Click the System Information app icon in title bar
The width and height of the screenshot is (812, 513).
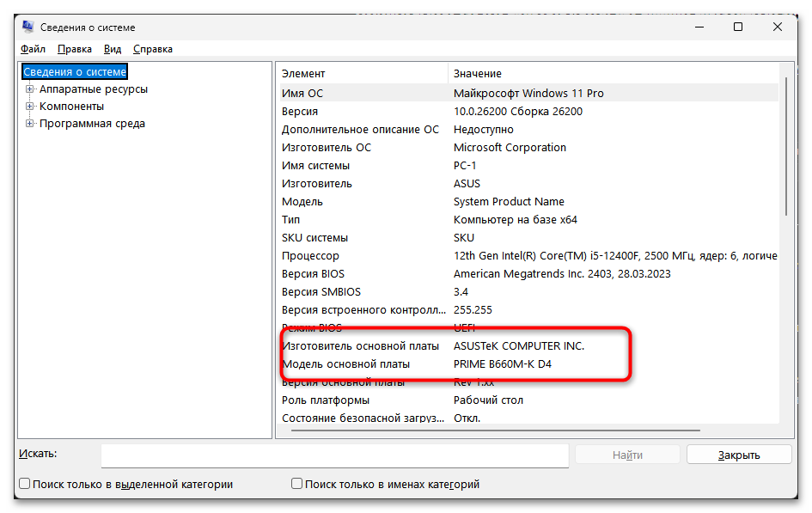tap(28, 27)
